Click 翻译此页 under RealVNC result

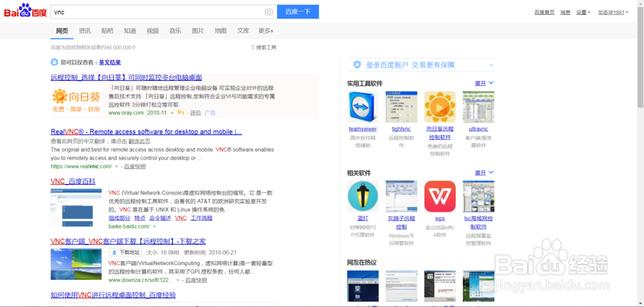point(140,141)
